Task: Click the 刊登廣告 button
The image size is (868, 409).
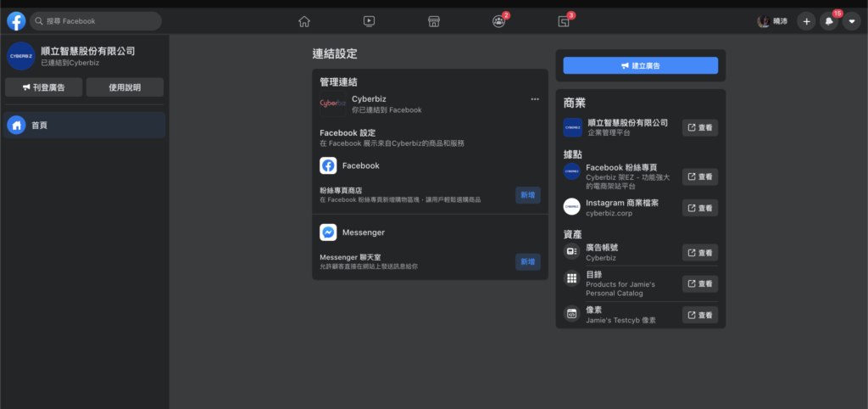Action: click(44, 87)
